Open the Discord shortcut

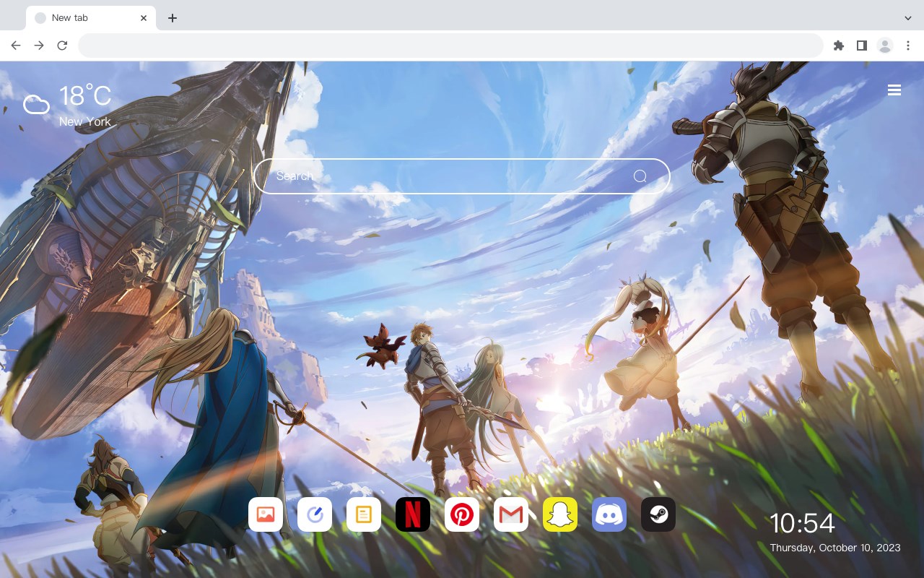click(609, 514)
